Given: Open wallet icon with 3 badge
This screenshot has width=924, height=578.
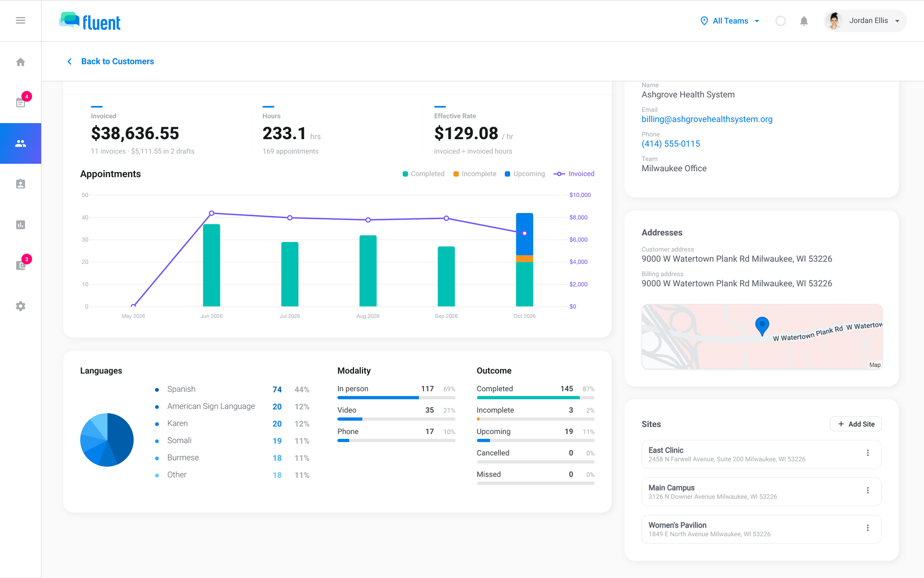Looking at the screenshot, I should pos(20,265).
